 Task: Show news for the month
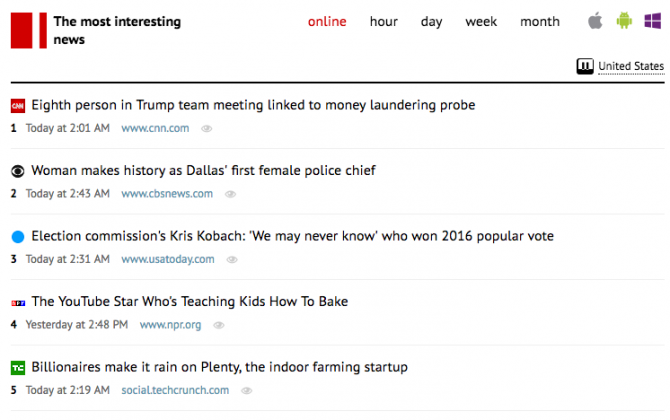(x=540, y=22)
